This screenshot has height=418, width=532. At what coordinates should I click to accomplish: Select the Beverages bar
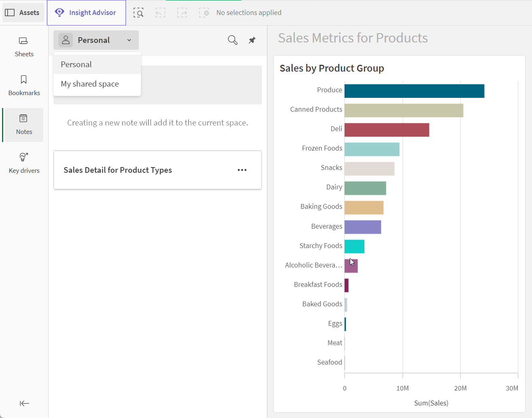[x=363, y=227]
